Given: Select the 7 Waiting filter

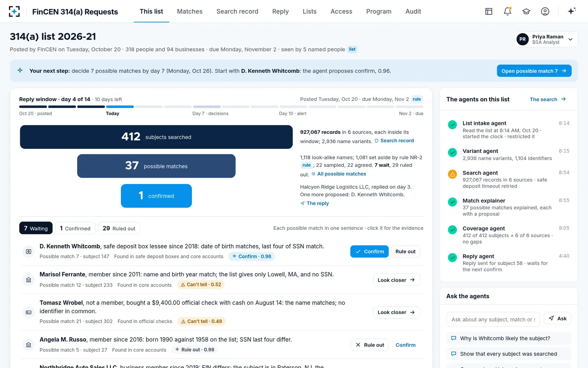Looking at the screenshot, I should click(36, 228).
